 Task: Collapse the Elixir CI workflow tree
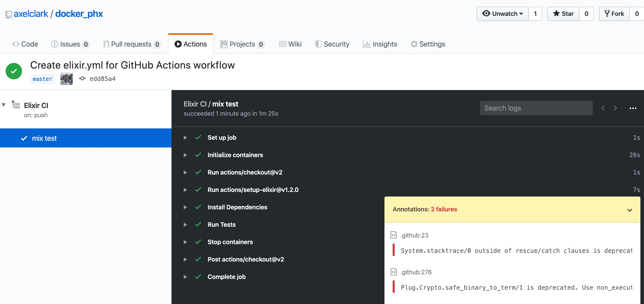click(x=3, y=105)
